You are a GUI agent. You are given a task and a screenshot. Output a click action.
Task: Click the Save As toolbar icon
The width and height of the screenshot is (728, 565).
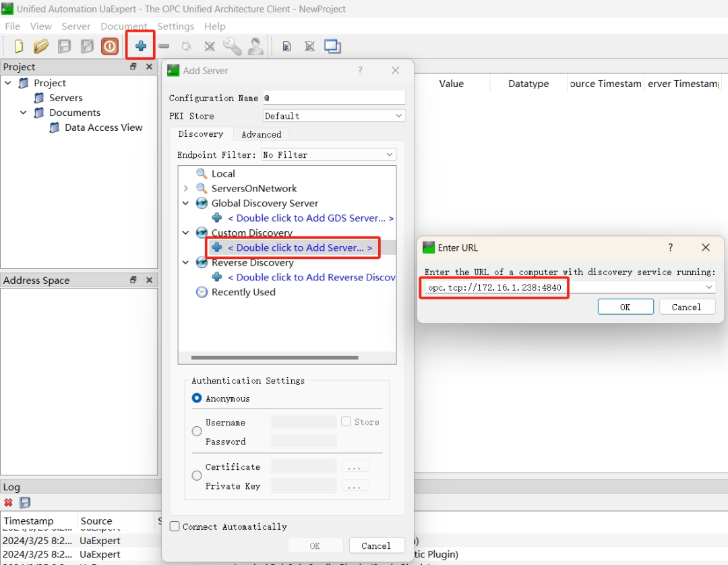click(x=87, y=47)
